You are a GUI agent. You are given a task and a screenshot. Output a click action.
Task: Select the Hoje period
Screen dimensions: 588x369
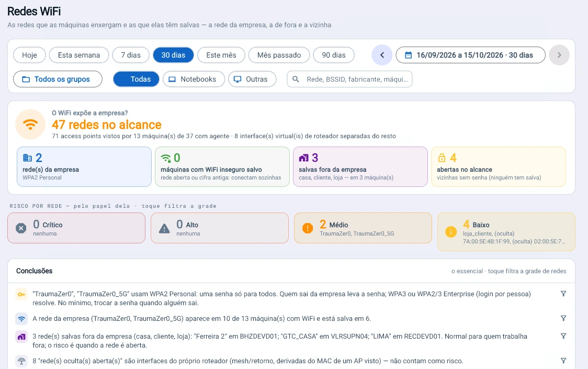29,55
